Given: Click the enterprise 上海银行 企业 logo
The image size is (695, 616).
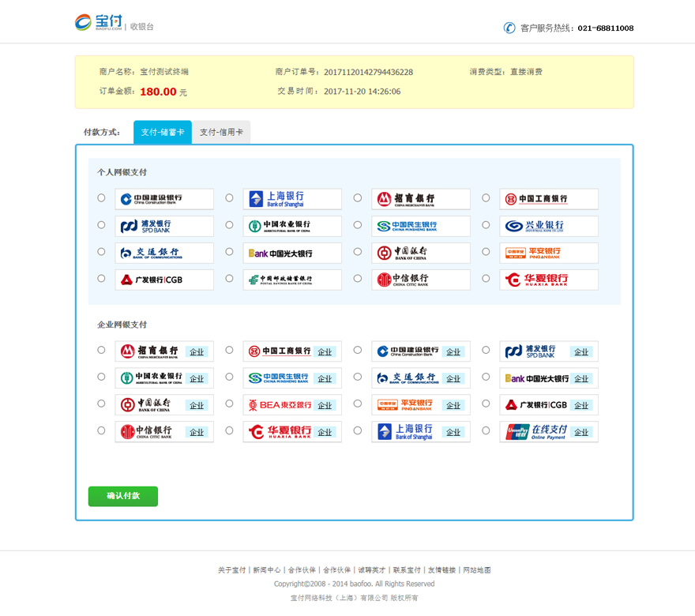Looking at the screenshot, I should coord(421,432).
